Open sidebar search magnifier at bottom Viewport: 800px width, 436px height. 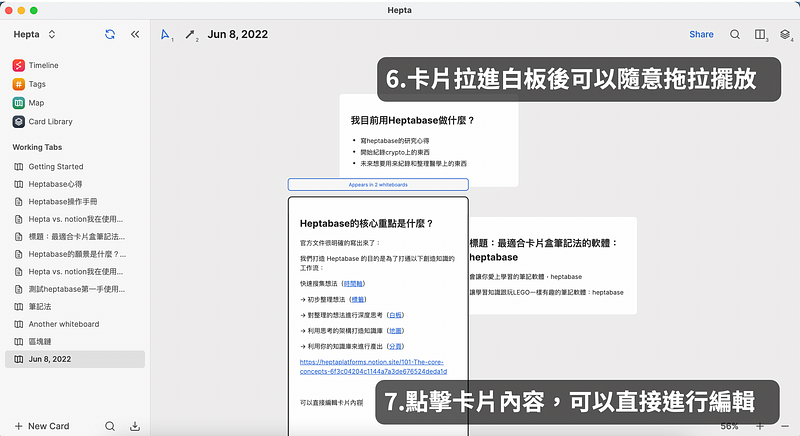pos(110,426)
